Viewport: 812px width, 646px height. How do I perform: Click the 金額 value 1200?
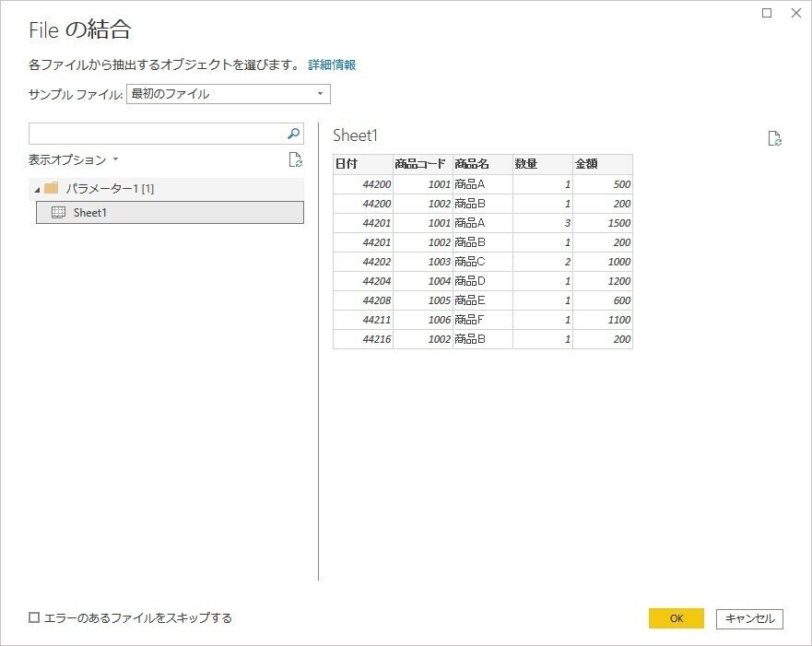(x=603, y=281)
